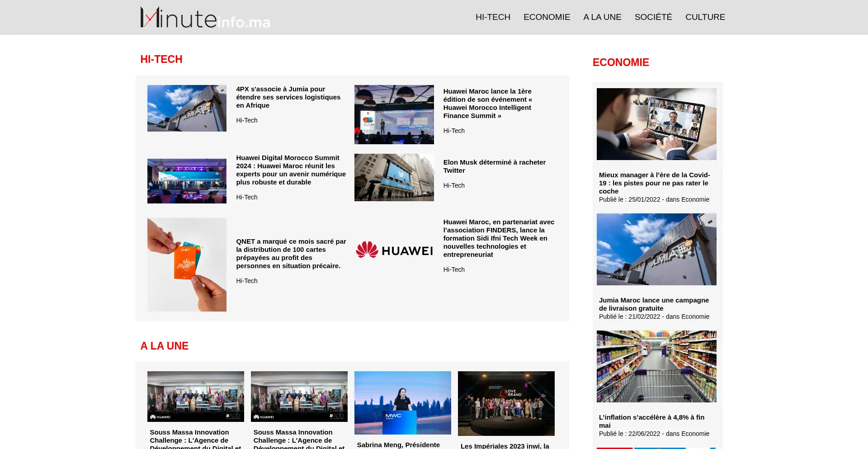Image resolution: width=868 pixels, height=449 pixels.
Task: Read the Huawei Digital Morocco Summit 2024 article
Action: (291, 170)
